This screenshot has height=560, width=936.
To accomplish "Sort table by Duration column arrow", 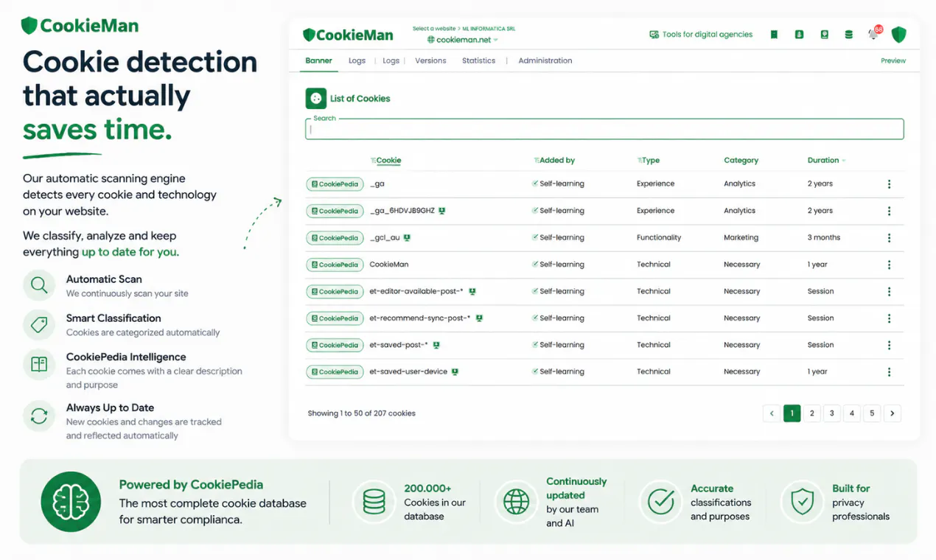I will (x=844, y=161).
